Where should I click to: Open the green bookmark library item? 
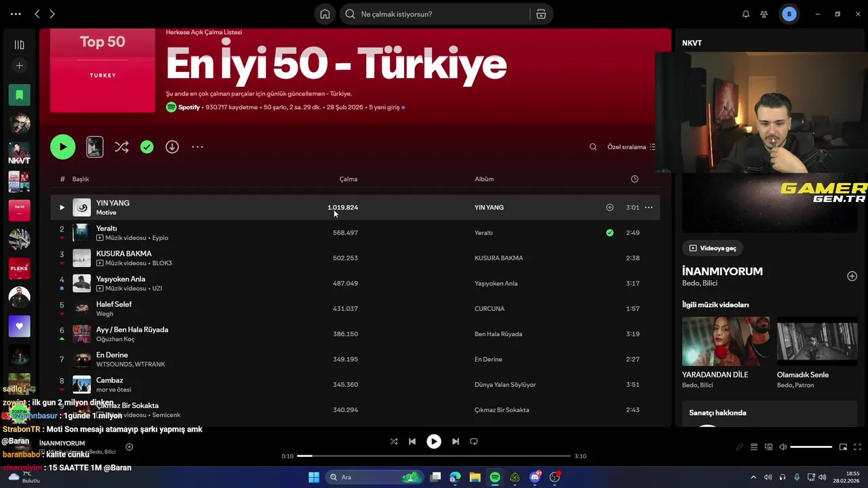click(19, 95)
